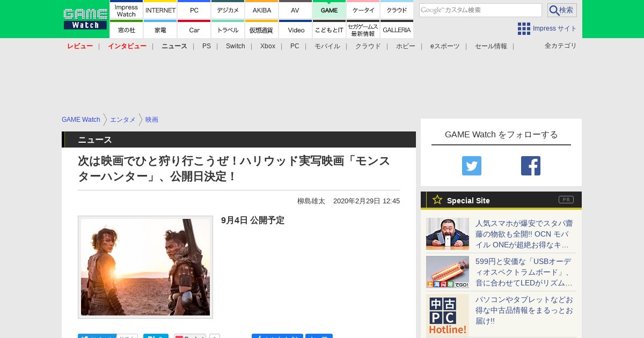
Task: Go to the レビュー category
Action: (80, 46)
